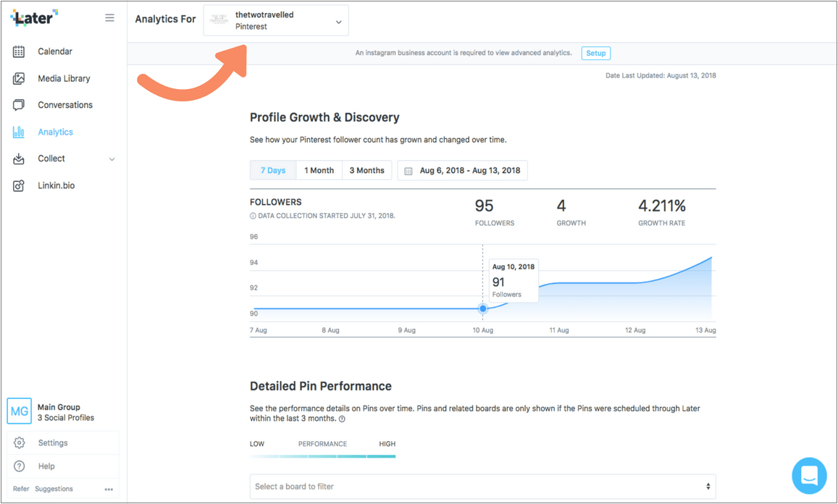Click the 95 Followers stat
Viewport: 838px width, 504px height.
[x=495, y=212]
